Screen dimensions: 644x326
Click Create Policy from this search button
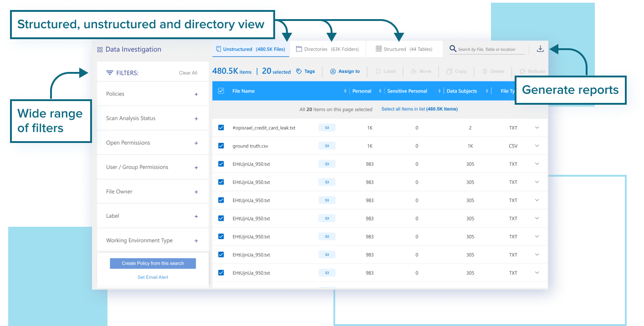pyautogui.click(x=153, y=263)
